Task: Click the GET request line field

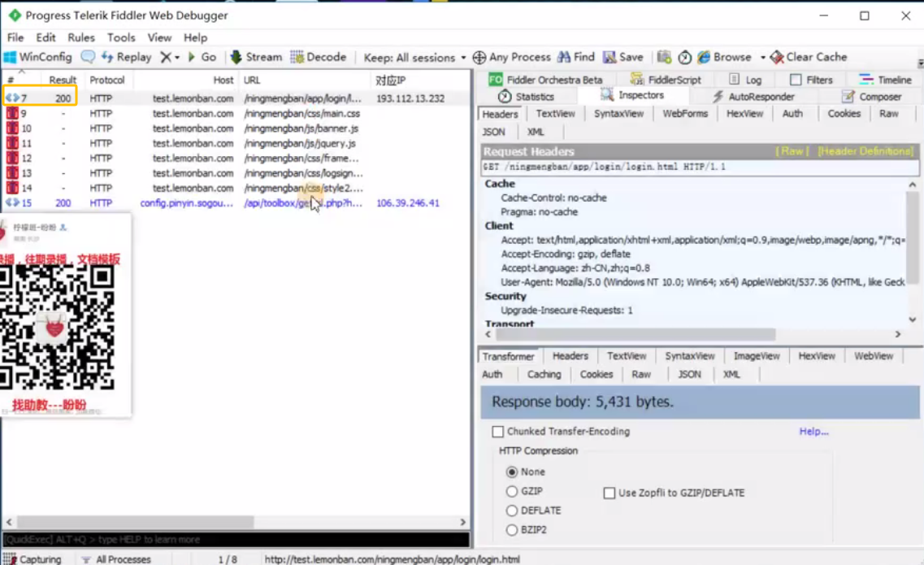Action: point(700,167)
